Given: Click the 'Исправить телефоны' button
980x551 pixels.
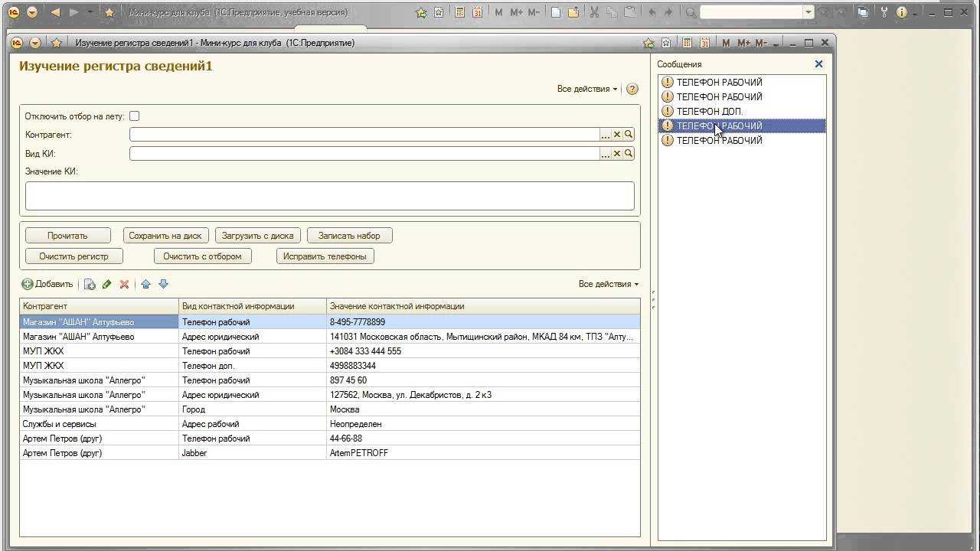Looking at the screenshot, I should point(325,256).
